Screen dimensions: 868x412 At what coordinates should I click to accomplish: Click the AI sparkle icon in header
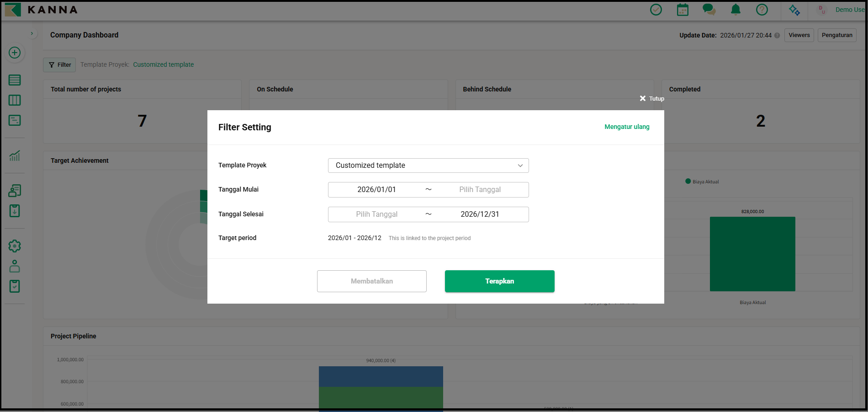(794, 10)
